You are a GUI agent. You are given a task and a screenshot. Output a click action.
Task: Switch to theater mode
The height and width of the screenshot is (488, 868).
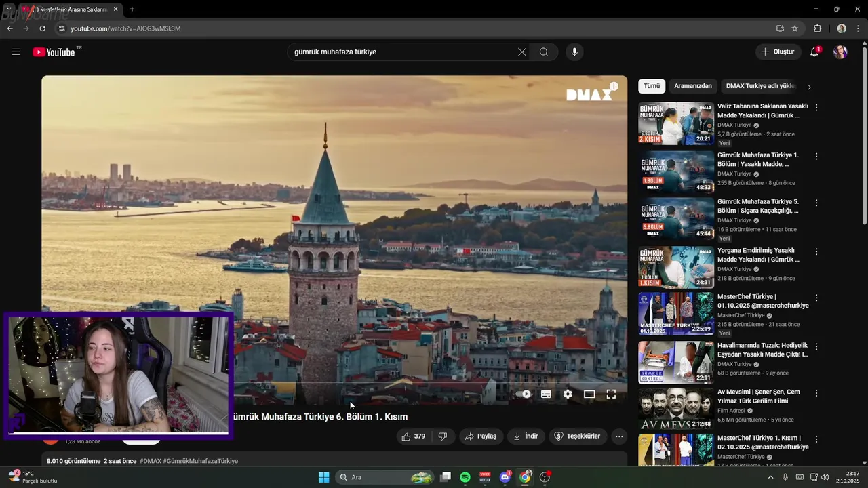pos(589,394)
